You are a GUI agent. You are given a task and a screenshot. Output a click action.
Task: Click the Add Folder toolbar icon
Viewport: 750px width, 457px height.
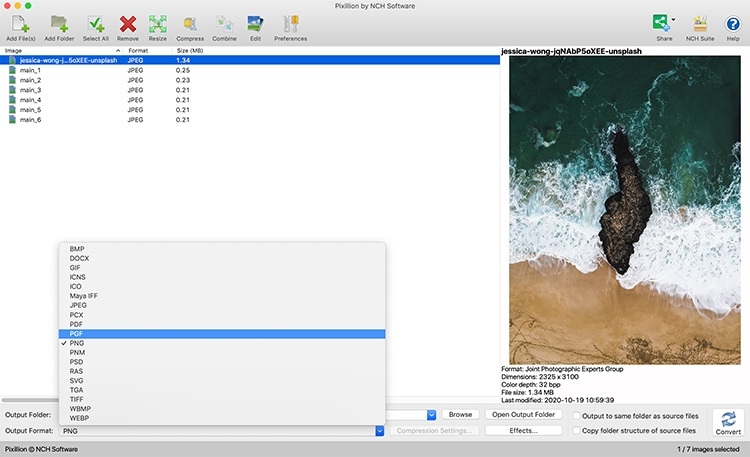tap(59, 23)
